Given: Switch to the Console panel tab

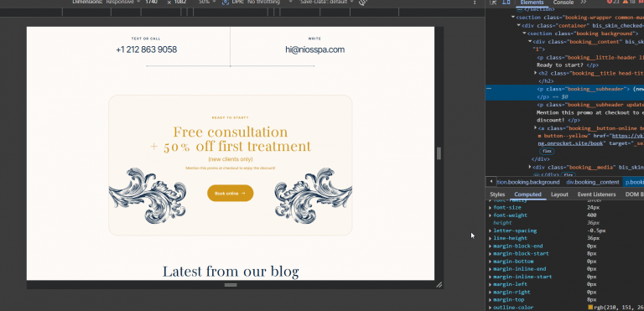Looking at the screenshot, I should point(563,2).
